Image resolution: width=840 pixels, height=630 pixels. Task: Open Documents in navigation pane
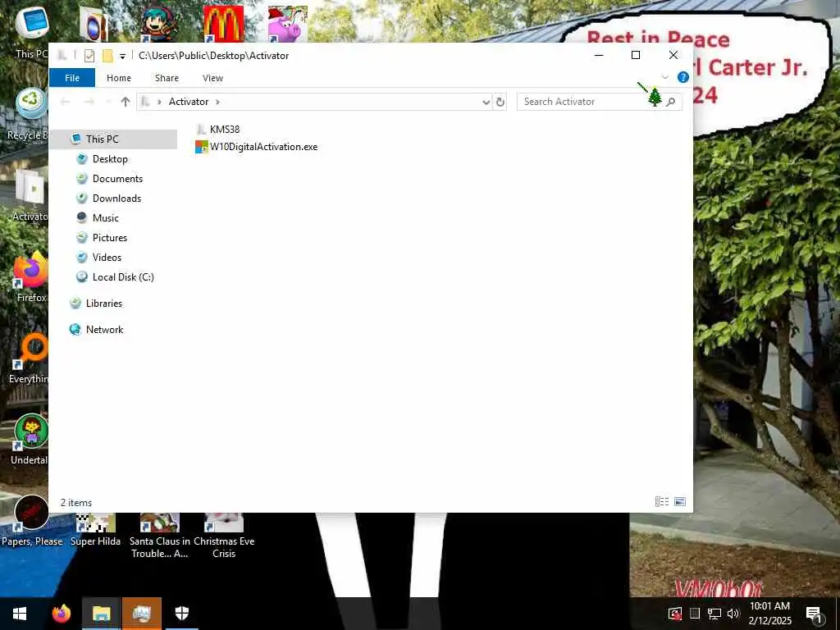click(117, 179)
